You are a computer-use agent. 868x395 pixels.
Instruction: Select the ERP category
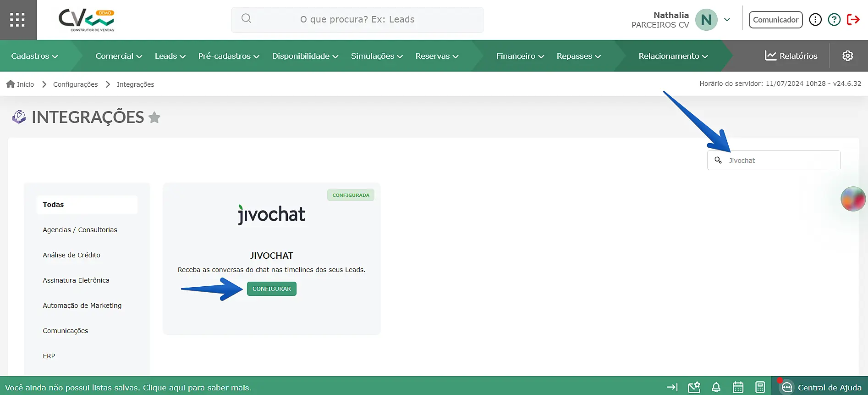pos(49,356)
